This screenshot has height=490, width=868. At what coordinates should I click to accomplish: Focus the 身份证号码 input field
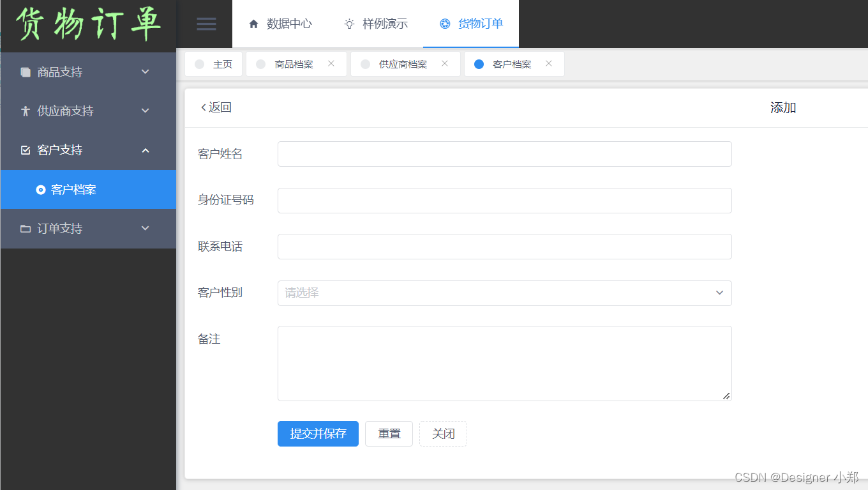click(x=504, y=201)
